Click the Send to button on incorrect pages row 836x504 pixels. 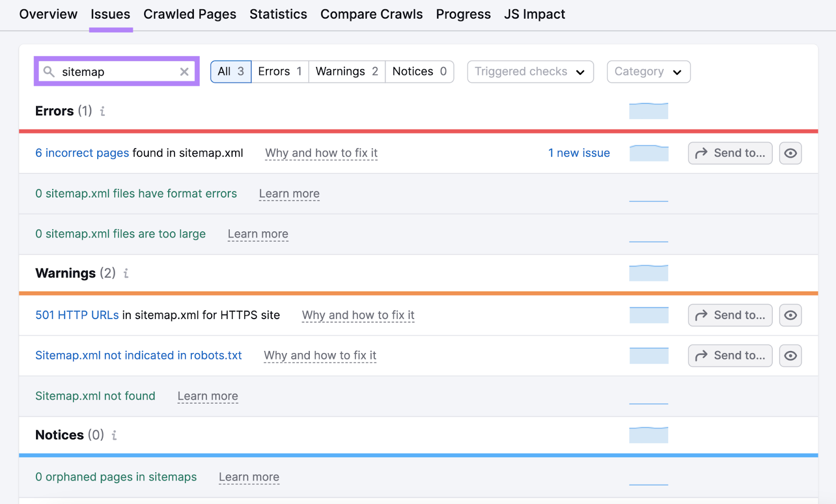729,153
